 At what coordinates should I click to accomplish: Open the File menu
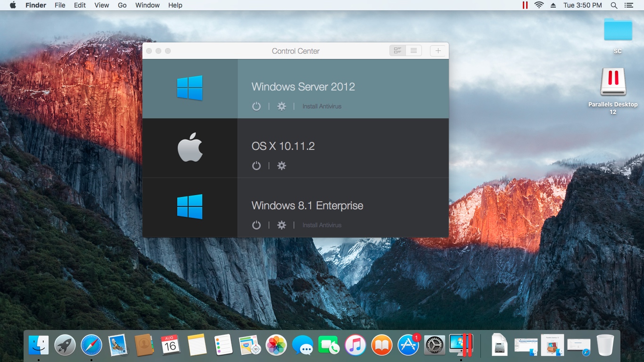click(60, 5)
